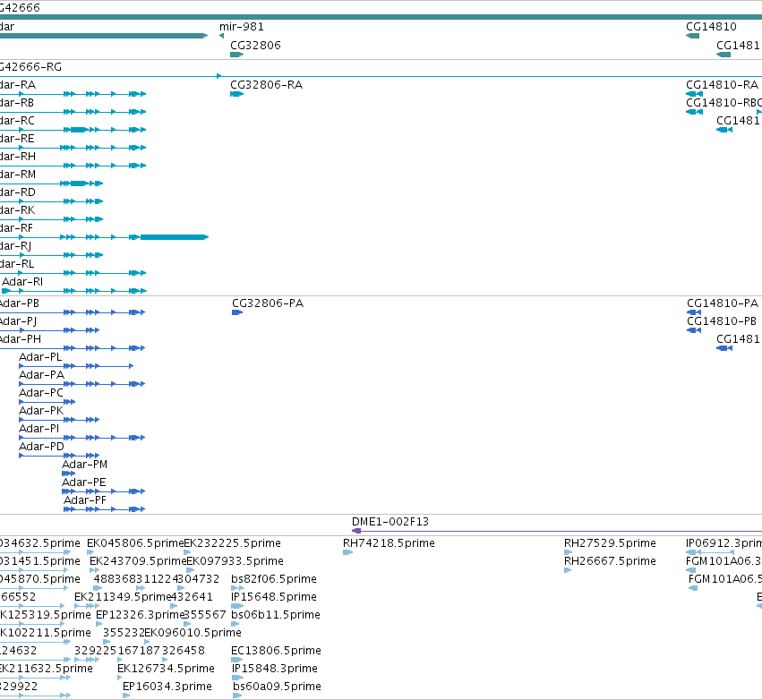This screenshot has height=700, width=762.
Task: Click the Adar-PD protein label
Action: click(x=41, y=447)
